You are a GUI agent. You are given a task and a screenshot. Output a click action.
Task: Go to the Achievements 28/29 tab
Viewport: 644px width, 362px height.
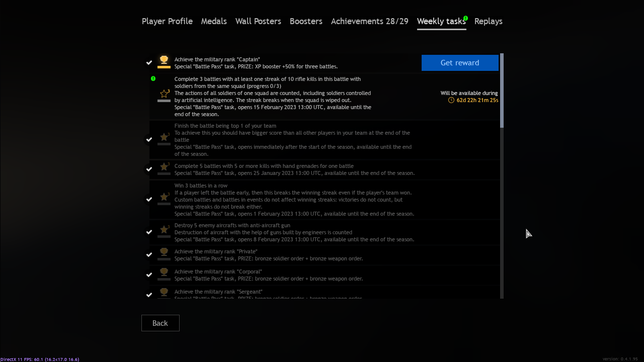[x=369, y=21]
